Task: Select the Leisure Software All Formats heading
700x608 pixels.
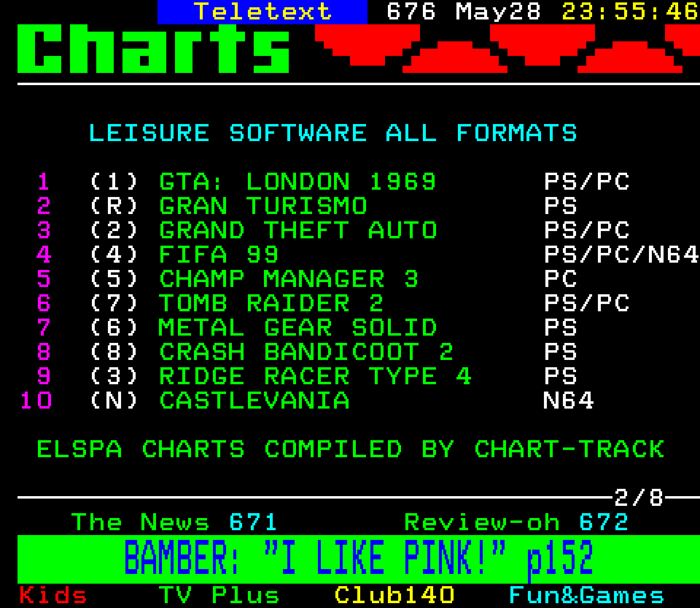Action: coord(333,132)
